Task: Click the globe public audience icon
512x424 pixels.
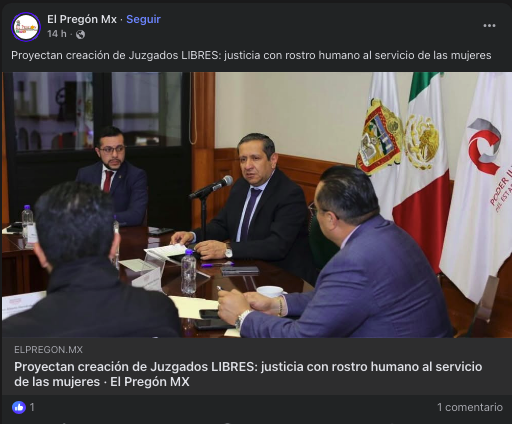Action: (x=80, y=34)
